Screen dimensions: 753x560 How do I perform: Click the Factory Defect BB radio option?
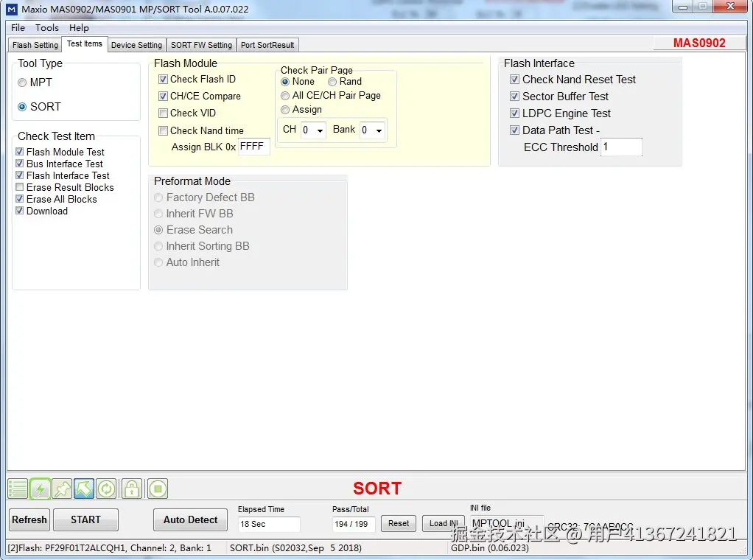tap(158, 197)
